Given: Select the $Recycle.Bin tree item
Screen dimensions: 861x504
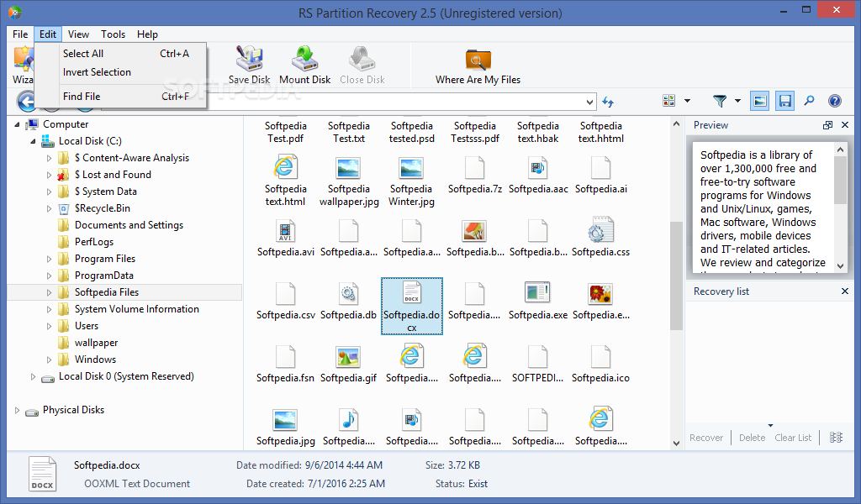Looking at the screenshot, I should click(102, 208).
